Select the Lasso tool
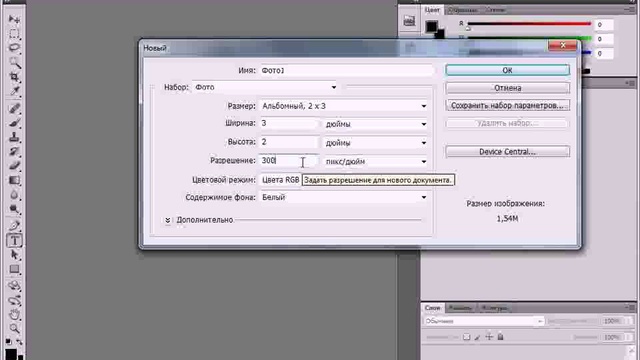The image size is (640, 360). pos(14,48)
